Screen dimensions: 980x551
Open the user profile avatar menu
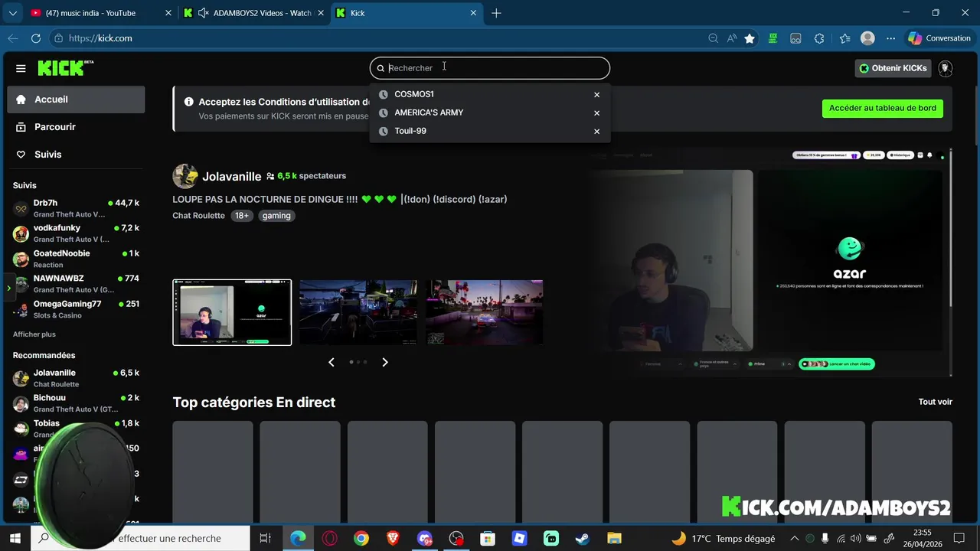click(946, 68)
